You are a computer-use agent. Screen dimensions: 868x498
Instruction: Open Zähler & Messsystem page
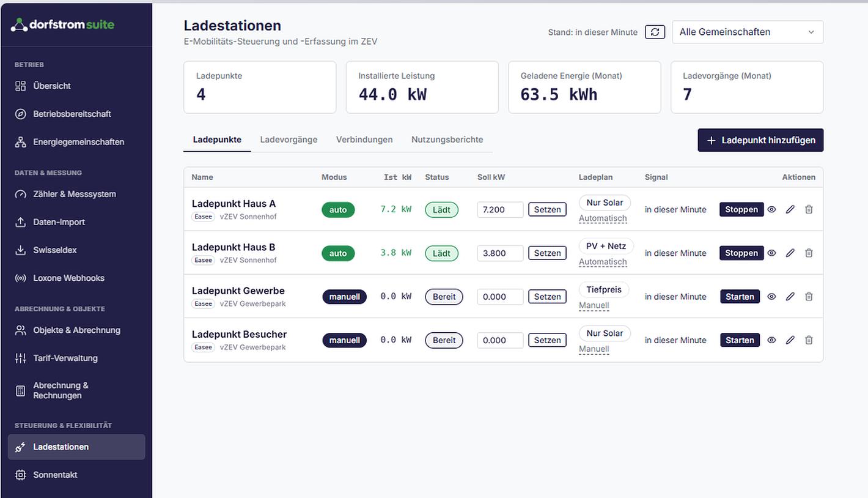[x=76, y=194]
